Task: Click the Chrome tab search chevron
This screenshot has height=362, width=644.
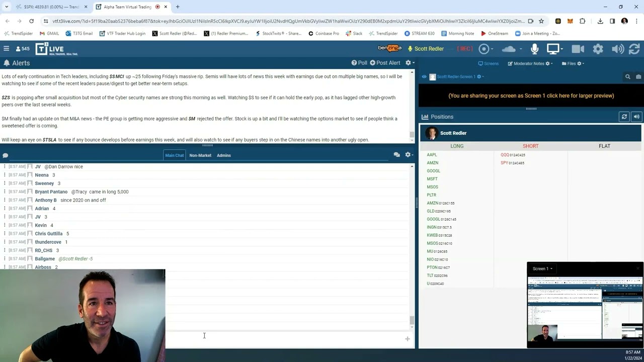Action: pyautogui.click(x=7, y=7)
